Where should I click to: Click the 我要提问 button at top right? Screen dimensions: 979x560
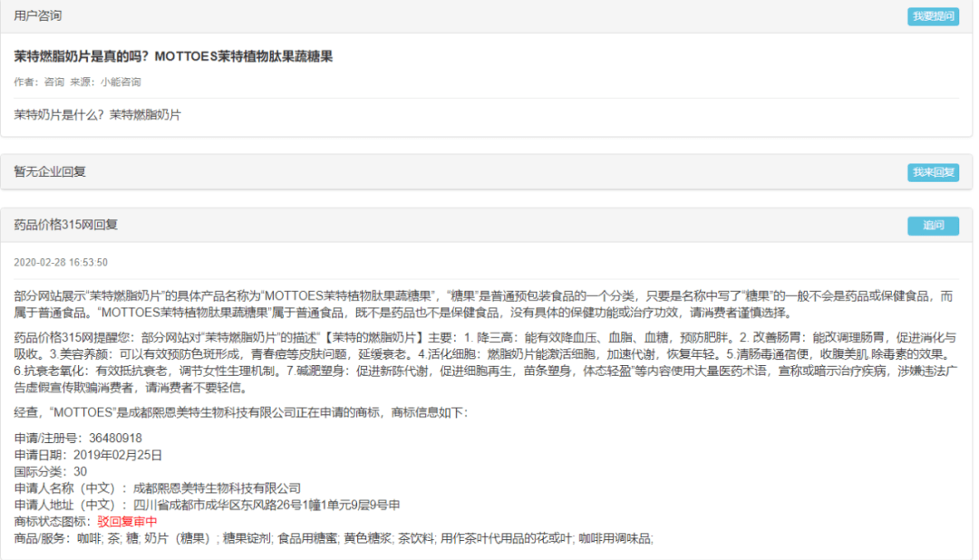(x=934, y=15)
